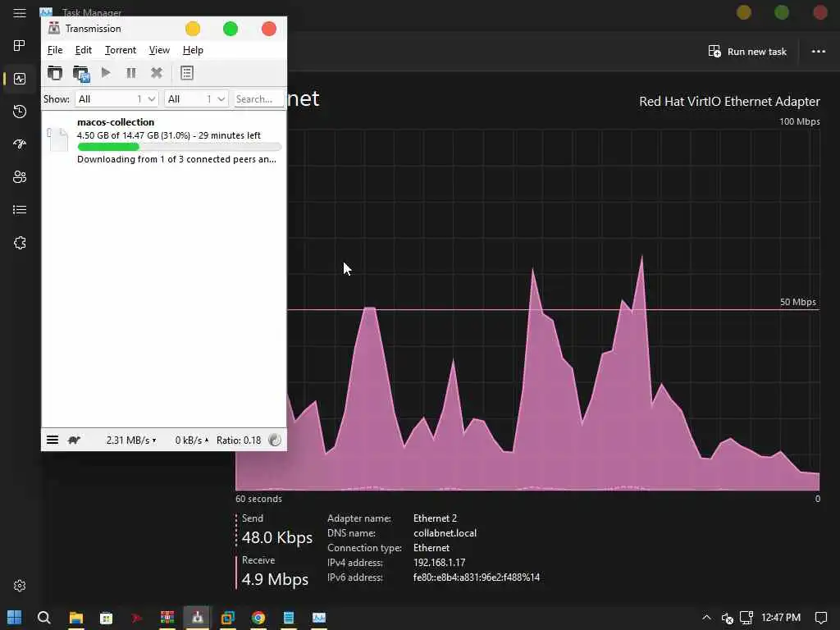Open Google Chrome from taskbar
Image resolution: width=840 pixels, height=630 pixels.
[258, 618]
